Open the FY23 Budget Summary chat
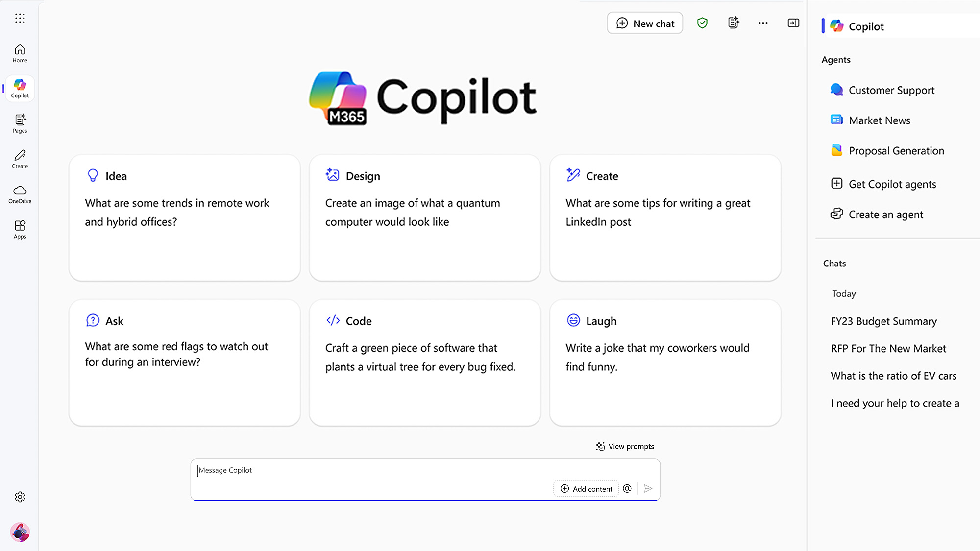The height and width of the screenshot is (551, 980). 883,321
